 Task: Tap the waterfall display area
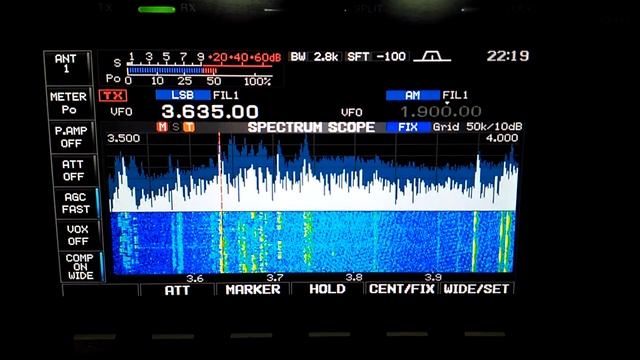coord(313,242)
